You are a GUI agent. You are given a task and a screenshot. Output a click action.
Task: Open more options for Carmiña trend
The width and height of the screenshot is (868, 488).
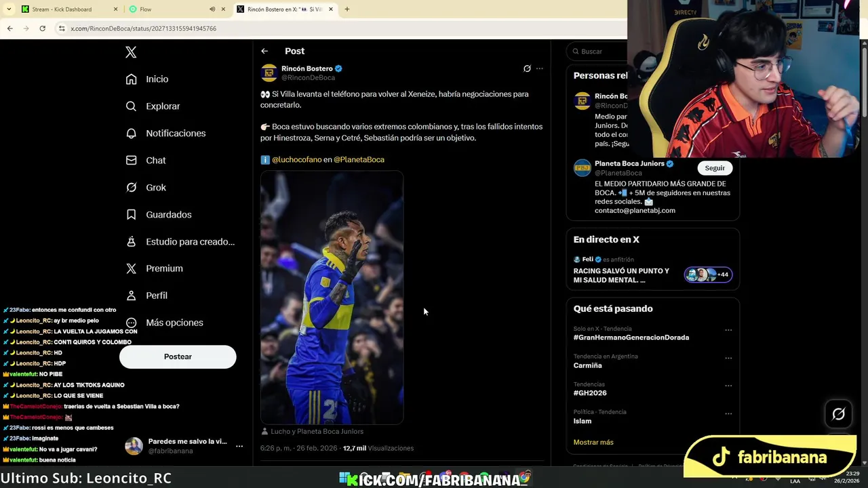point(728,358)
